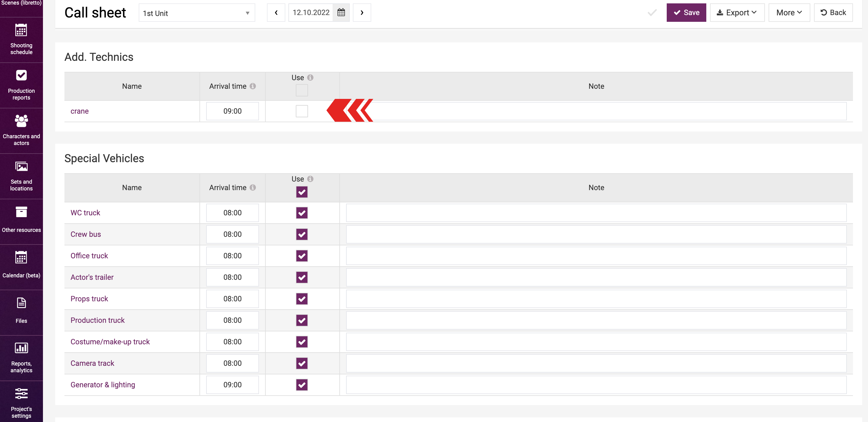Open the Props truck link

pyautogui.click(x=89, y=299)
